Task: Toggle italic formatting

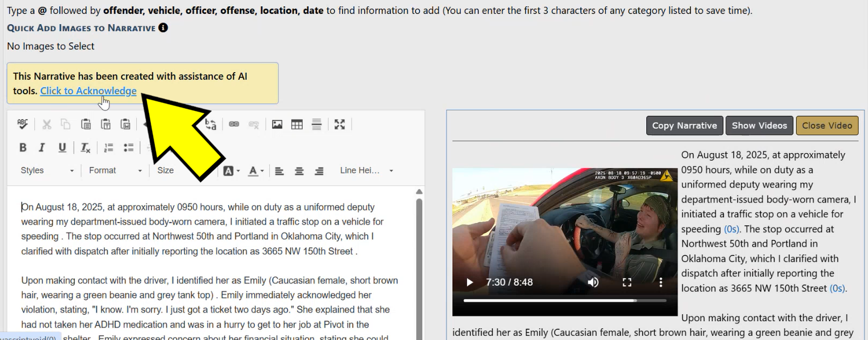Action: [42, 147]
